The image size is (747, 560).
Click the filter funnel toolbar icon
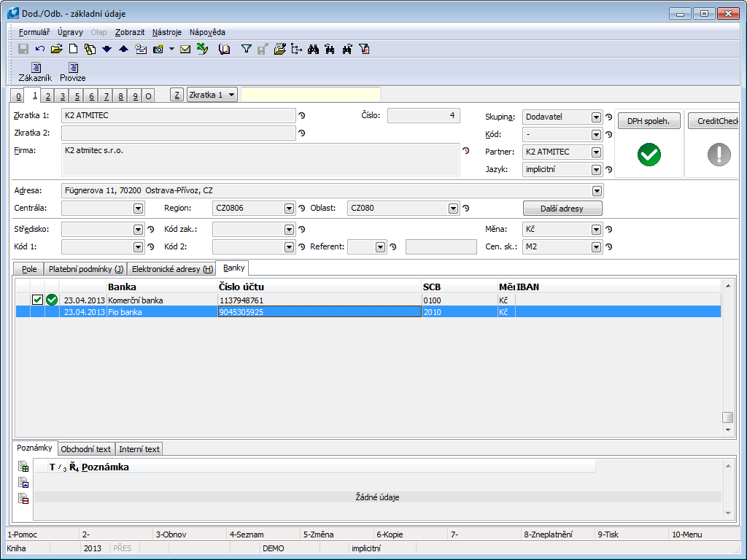(246, 49)
